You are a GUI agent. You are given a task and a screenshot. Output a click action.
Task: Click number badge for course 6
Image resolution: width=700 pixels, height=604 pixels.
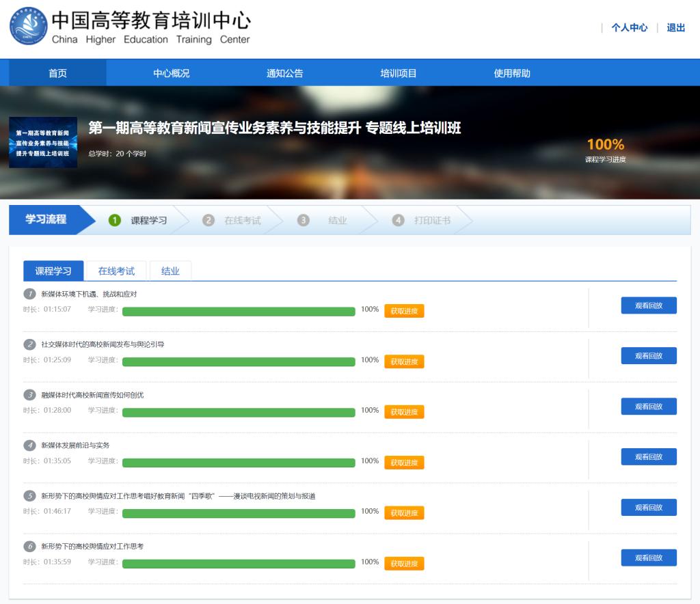29,547
